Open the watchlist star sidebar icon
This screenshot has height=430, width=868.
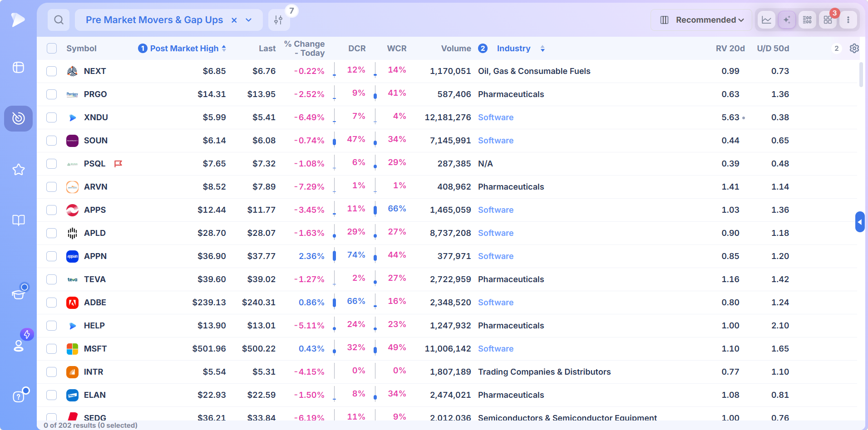click(x=19, y=170)
